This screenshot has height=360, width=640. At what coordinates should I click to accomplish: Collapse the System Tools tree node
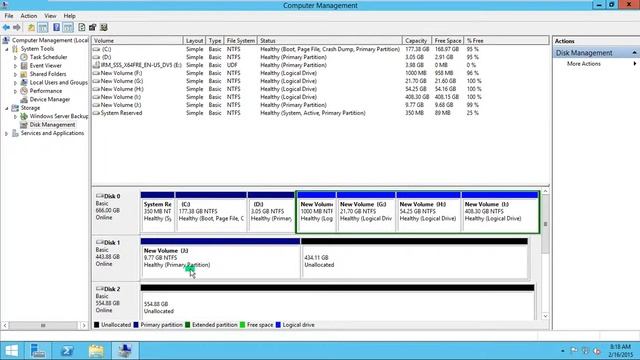tap(7, 49)
